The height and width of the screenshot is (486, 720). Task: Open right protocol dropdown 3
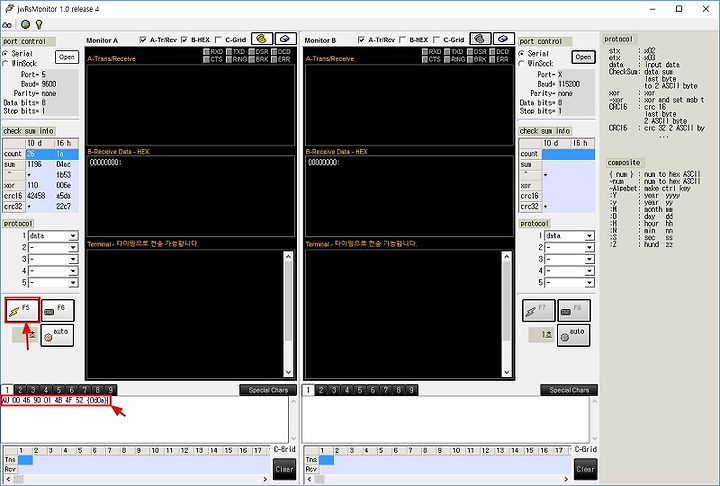(590, 260)
